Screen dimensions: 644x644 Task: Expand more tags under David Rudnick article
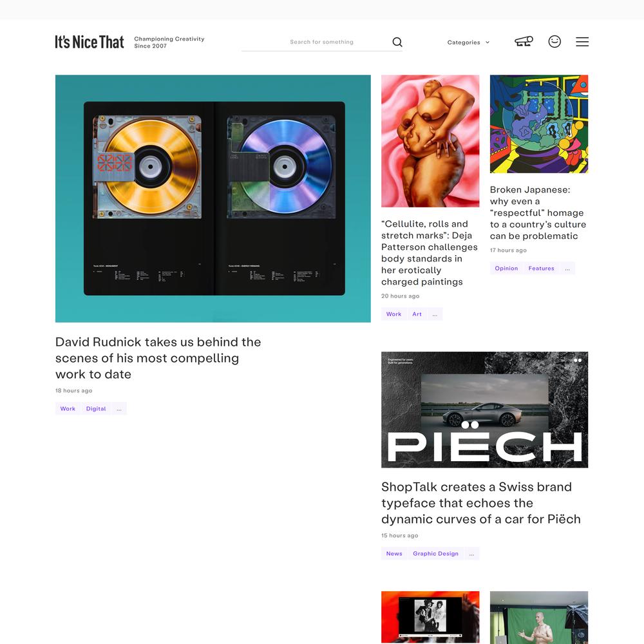(119, 409)
